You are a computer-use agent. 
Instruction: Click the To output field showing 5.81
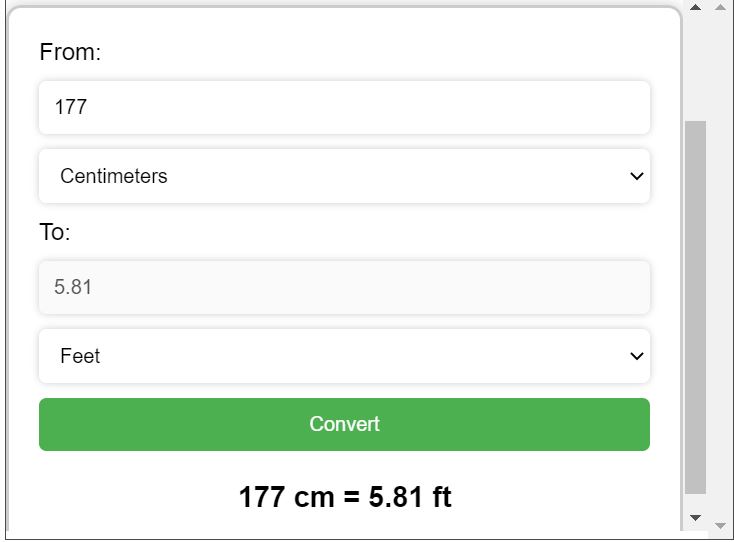click(344, 287)
